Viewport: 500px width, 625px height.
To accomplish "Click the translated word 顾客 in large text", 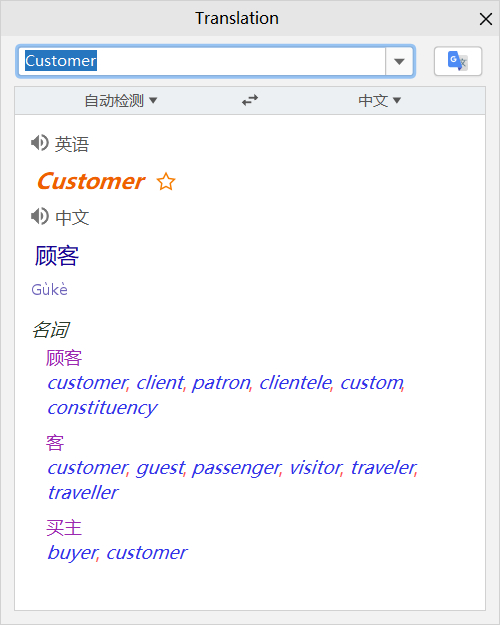I will (57, 256).
